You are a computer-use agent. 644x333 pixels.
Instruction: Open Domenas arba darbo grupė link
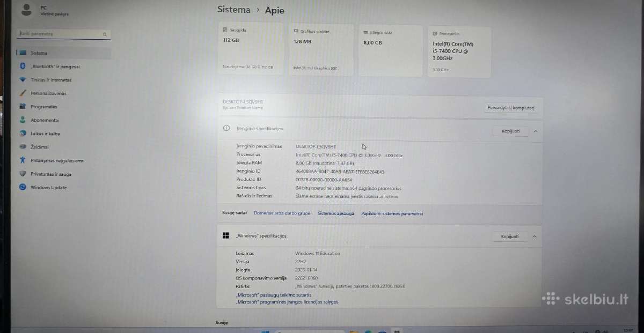coord(282,213)
